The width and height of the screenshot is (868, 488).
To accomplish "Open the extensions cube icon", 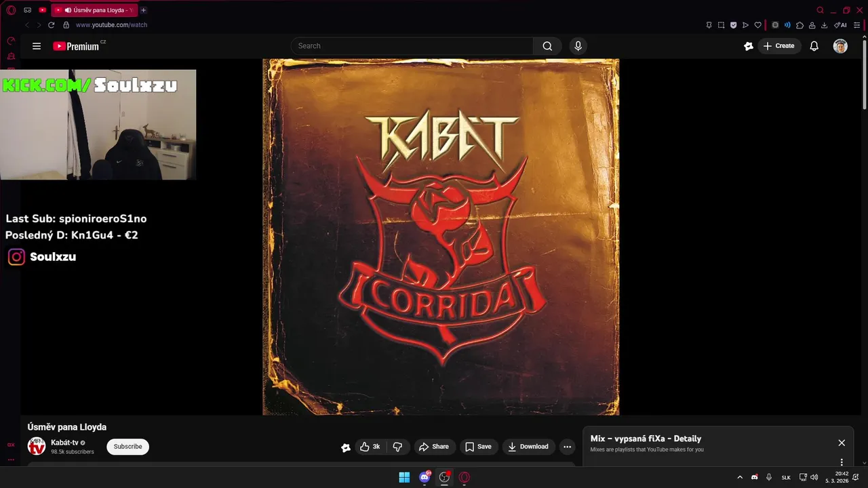I will (800, 25).
